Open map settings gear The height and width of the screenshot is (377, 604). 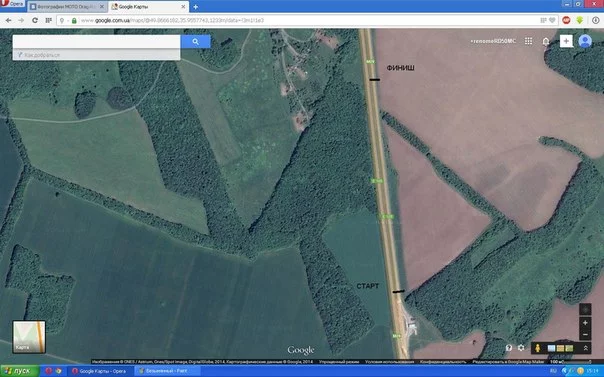pos(521,348)
